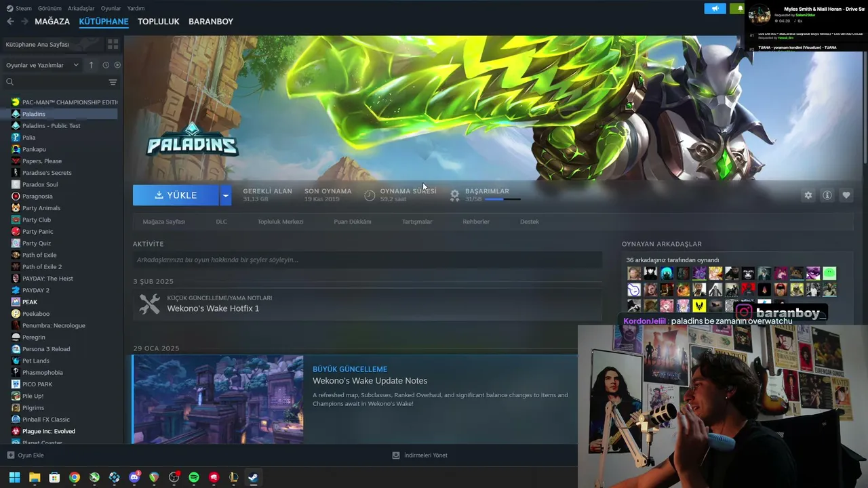Viewport: 868px width, 488px height.
Task: Click the Steam icon in the taskbar
Action: pyautogui.click(x=253, y=477)
